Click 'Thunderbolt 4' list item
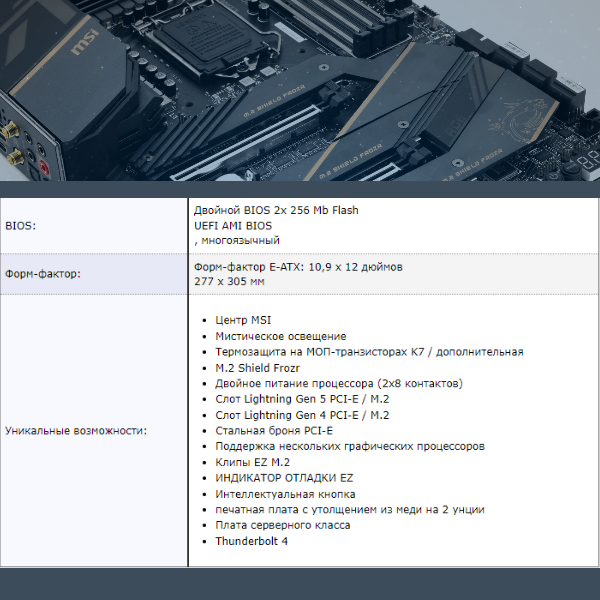The height and width of the screenshot is (600, 600). pyautogui.click(x=251, y=541)
